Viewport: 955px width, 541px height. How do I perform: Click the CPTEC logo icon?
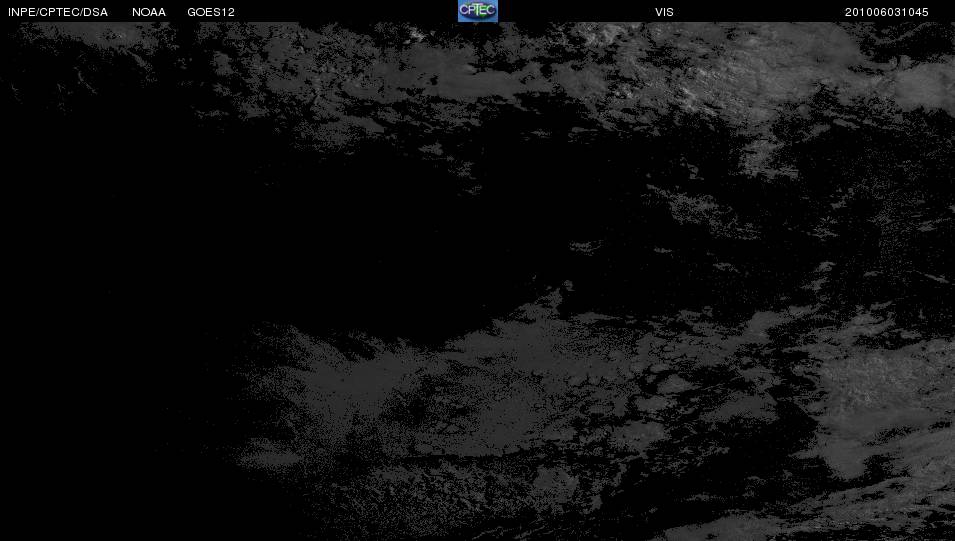[x=478, y=11]
